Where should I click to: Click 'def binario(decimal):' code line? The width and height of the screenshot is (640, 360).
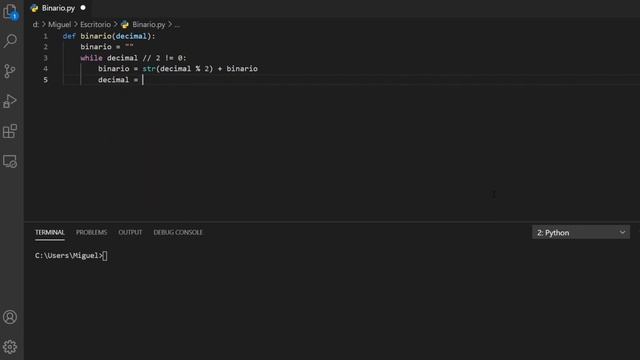point(109,36)
